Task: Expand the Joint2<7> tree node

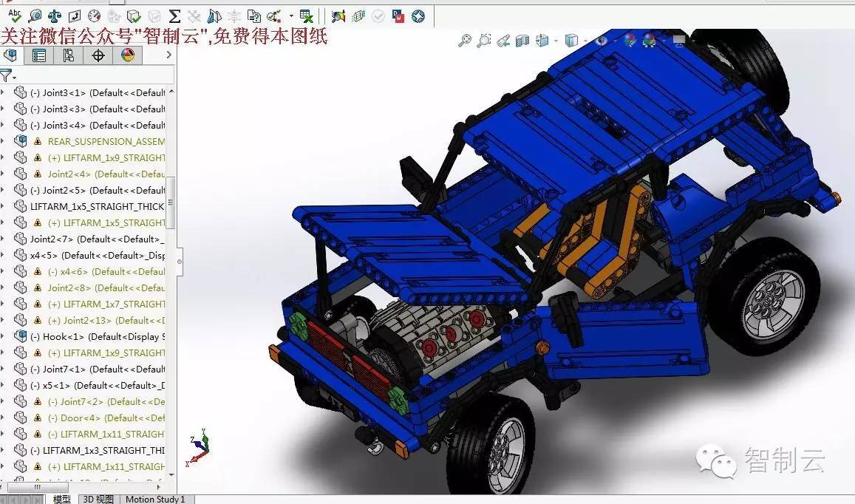Action: click(3, 239)
